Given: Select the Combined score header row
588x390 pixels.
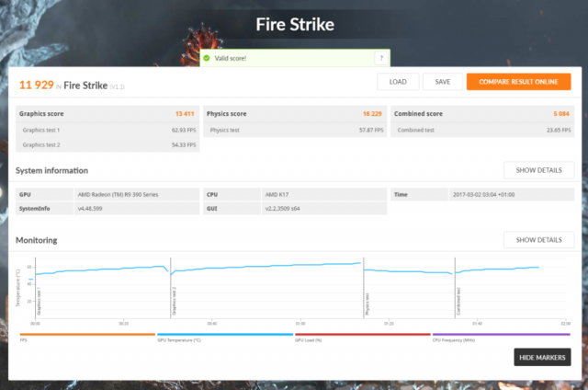Looking at the screenshot, I should [x=481, y=114].
